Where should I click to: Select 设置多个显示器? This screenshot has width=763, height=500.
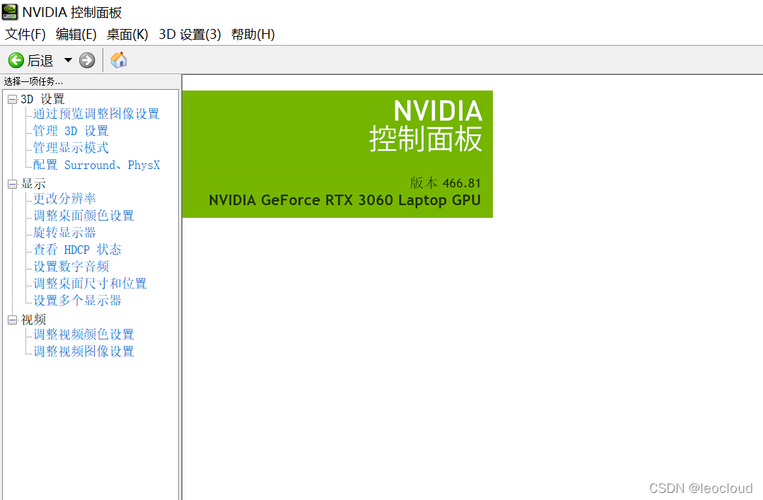[77, 301]
